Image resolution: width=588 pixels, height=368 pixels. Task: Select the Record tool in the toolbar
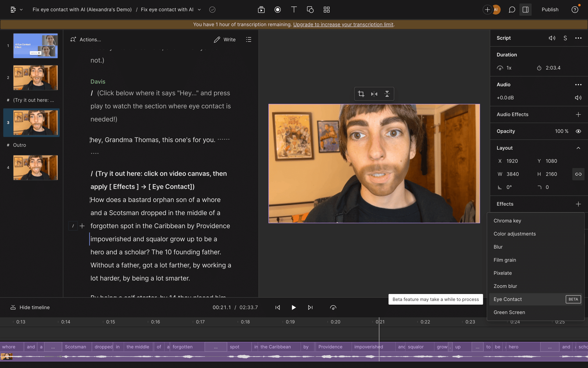click(x=277, y=10)
